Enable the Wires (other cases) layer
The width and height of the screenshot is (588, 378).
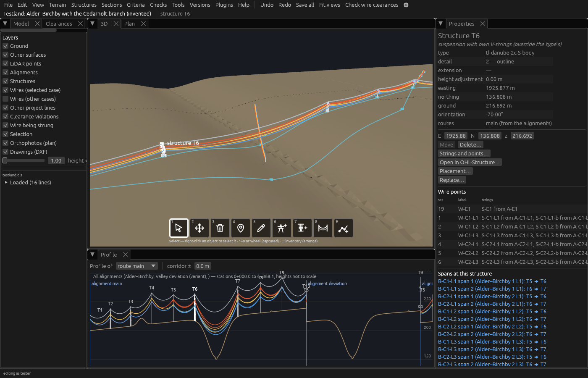coord(5,99)
